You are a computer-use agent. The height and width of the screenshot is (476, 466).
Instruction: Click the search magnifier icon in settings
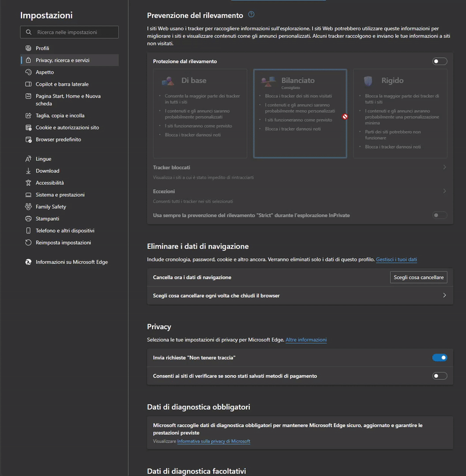tap(29, 32)
